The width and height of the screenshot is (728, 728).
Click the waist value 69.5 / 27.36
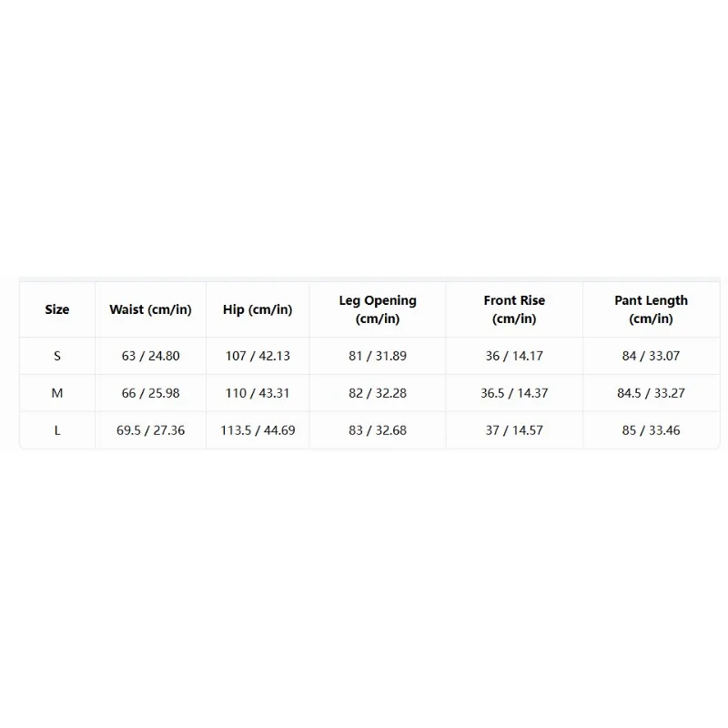click(150, 430)
